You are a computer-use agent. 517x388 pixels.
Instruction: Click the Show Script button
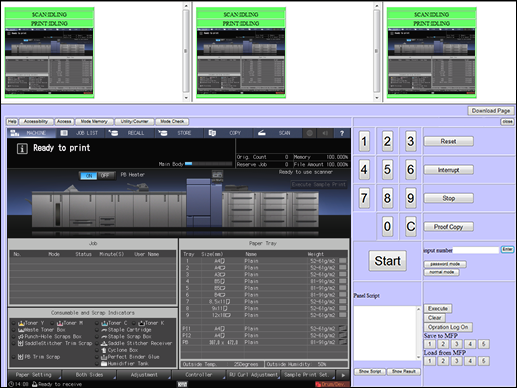tap(370, 371)
